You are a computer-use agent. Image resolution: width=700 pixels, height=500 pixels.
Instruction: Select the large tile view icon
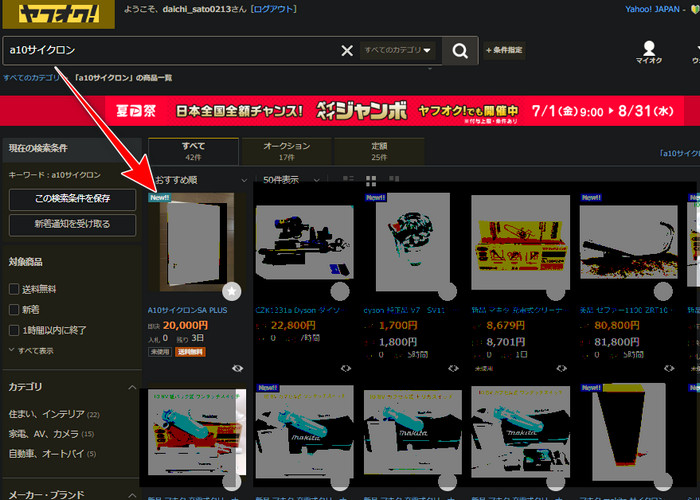394,179
